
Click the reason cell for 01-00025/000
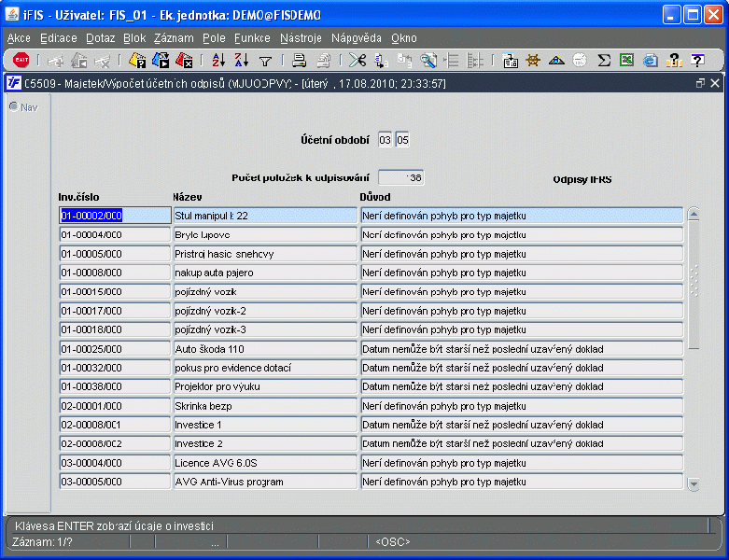pyautogui.click(x=522, y=349)
